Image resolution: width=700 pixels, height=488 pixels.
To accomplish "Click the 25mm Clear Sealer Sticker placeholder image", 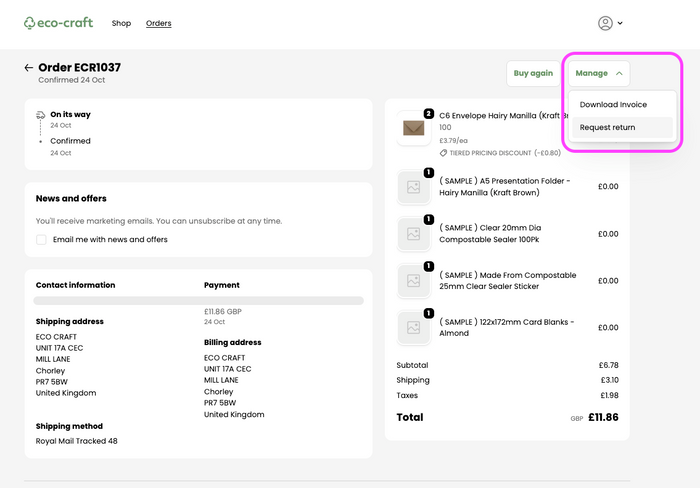I will tap(413, 281).
